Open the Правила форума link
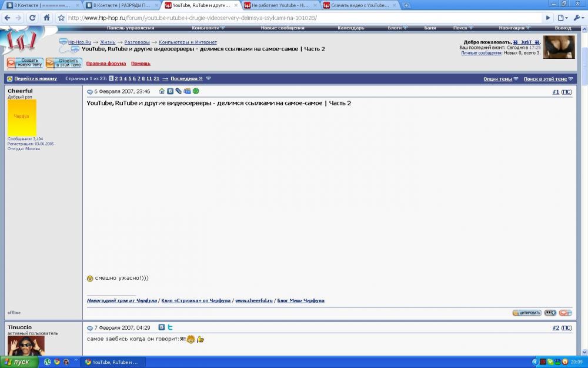 pyautogui.click(x=106, y=64)
